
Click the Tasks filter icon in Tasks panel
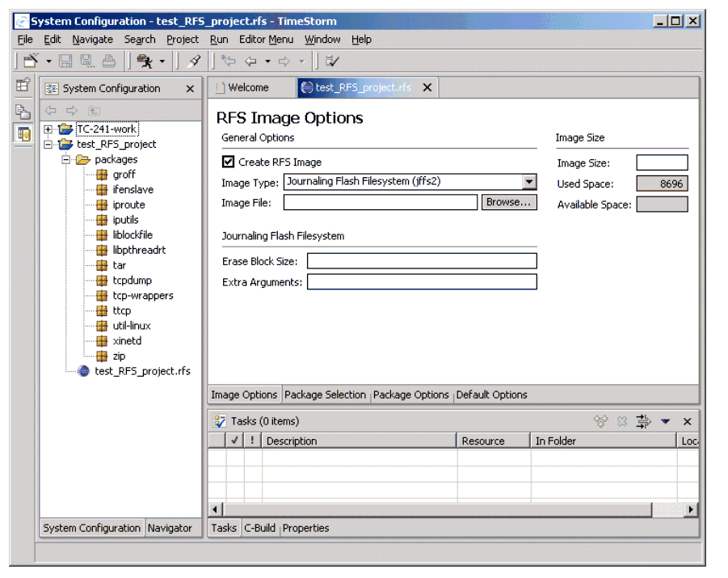click(x=643, y=421)
